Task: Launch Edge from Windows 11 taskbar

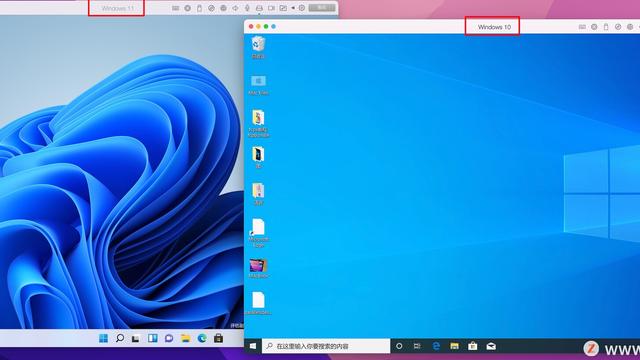Action: 202,338
